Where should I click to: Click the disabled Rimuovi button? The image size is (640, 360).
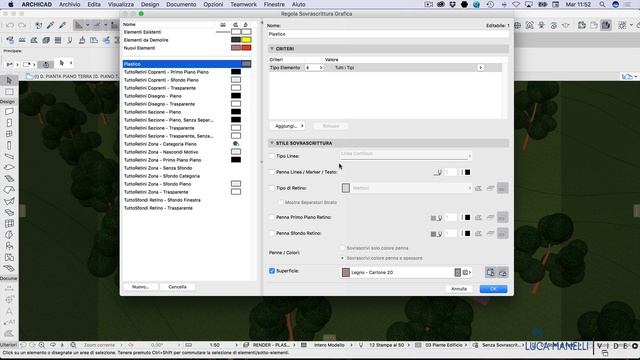(331, 126)
